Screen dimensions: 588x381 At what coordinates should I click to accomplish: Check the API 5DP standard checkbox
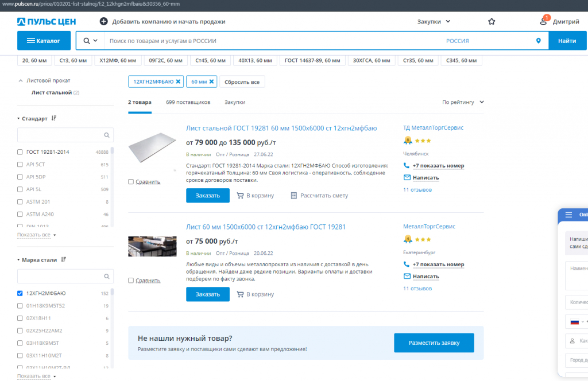coord(20,177)
